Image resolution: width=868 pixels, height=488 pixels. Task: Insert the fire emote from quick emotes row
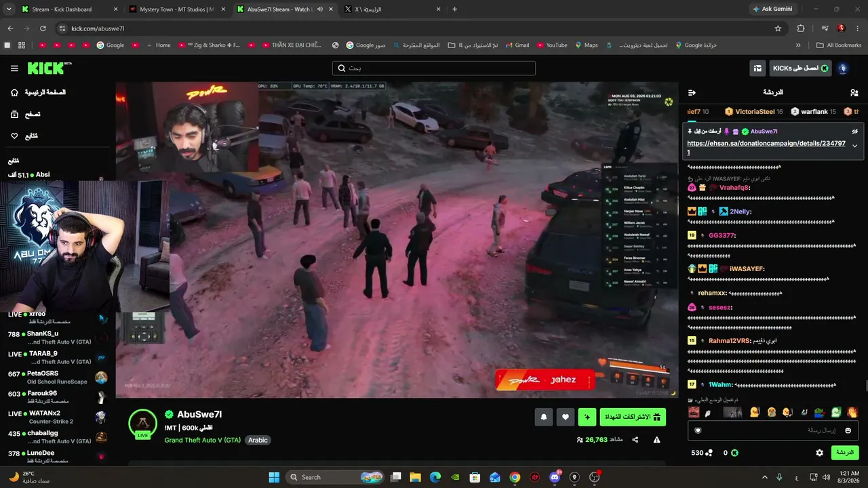[x=852, y=412]
